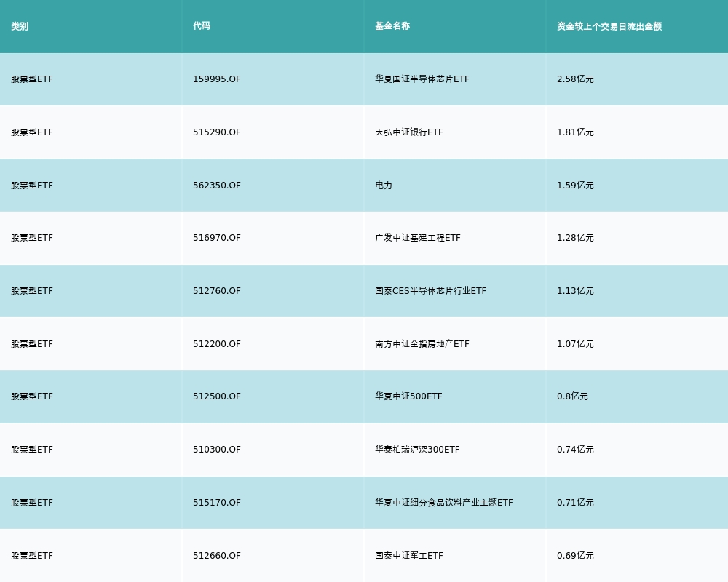This screenshot has height=582, width=728.
Task: Click 股票型ETF in the 516970.OF row
Action: (32, 238)
